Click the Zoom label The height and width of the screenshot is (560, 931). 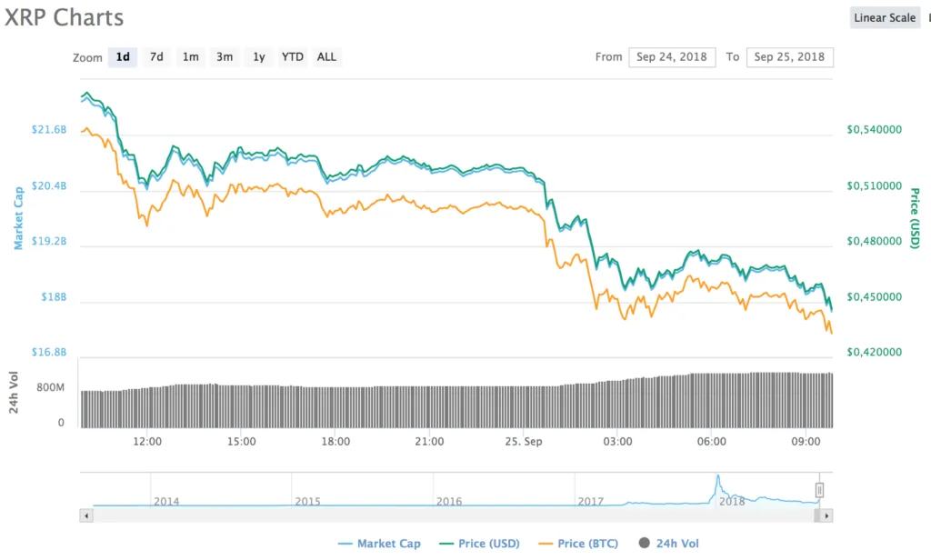(87, 57)
